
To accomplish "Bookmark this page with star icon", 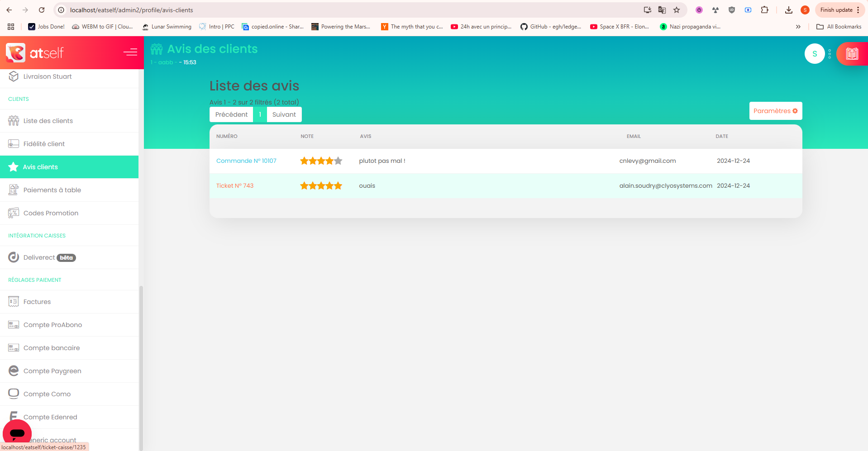I will (677, 10).
